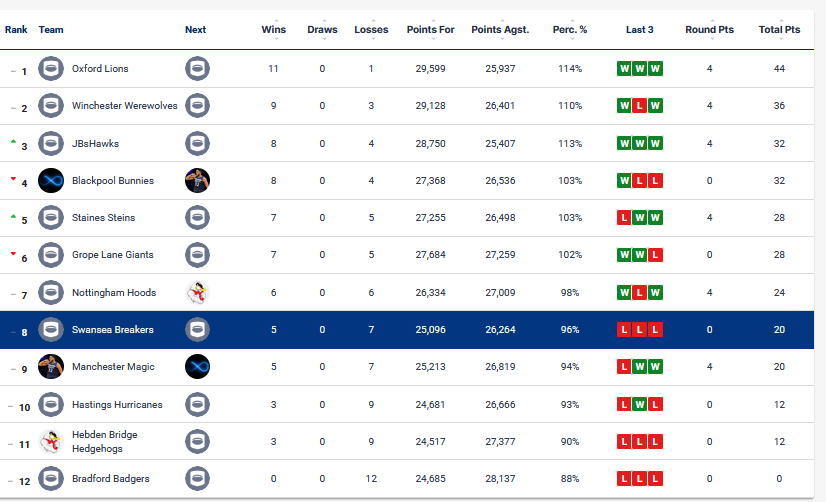826x502 pixels.
Task: Sort by Total Pts column header
Action: coord(779,29)
